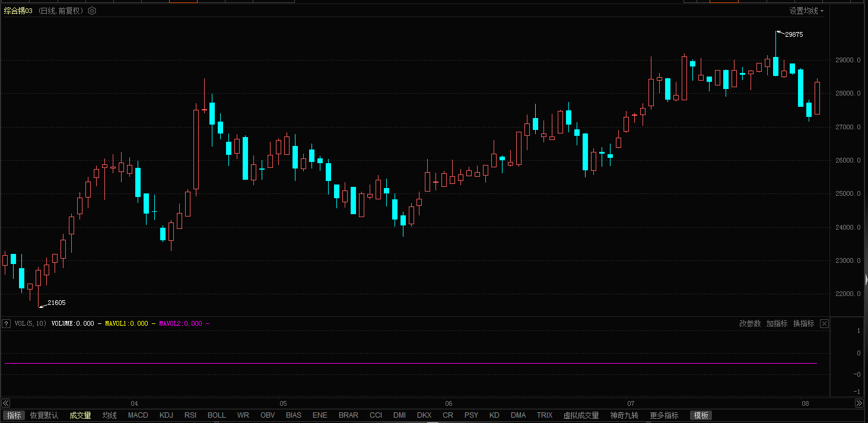Click the right edge panel expander handle
The width and height of the screenshot is (868, 423).
point(866,280)
